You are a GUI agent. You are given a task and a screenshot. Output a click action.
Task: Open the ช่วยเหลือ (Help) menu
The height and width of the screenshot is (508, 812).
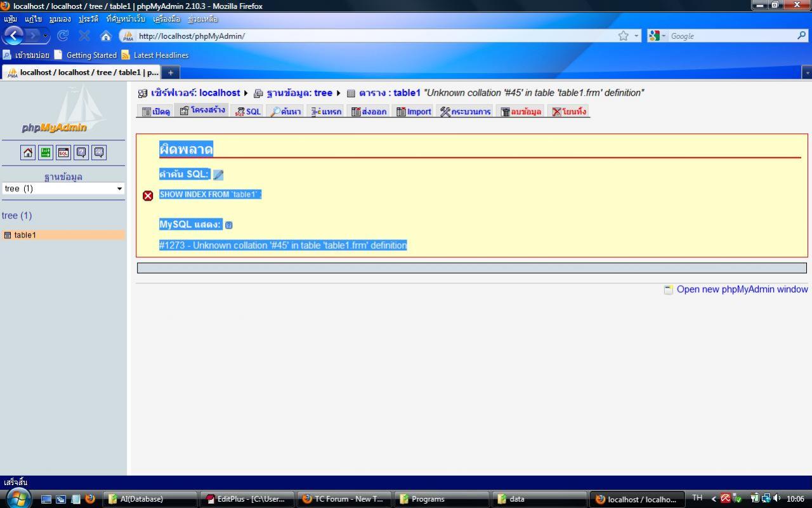click(202, 19)
